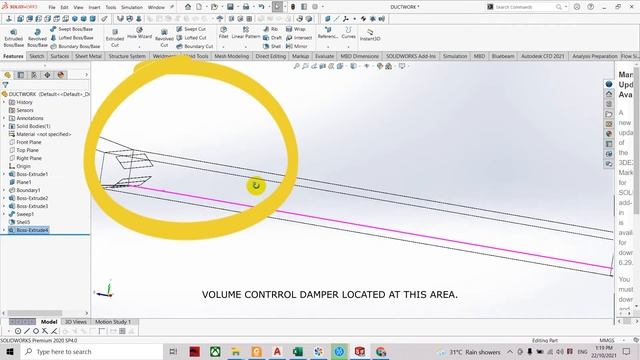Viewport: 640px width, 360px height.
Task: Select the Extruded Cut tool
Action: [115, 38]
